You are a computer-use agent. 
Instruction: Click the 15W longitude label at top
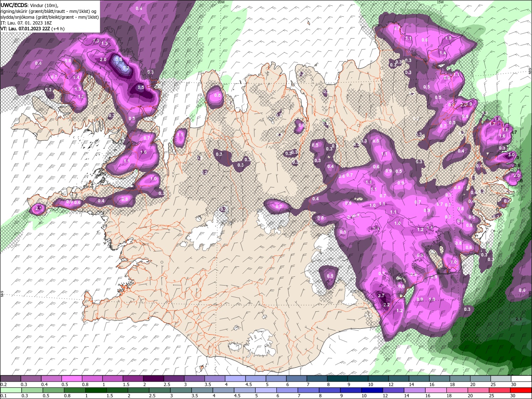coord(440,2)
